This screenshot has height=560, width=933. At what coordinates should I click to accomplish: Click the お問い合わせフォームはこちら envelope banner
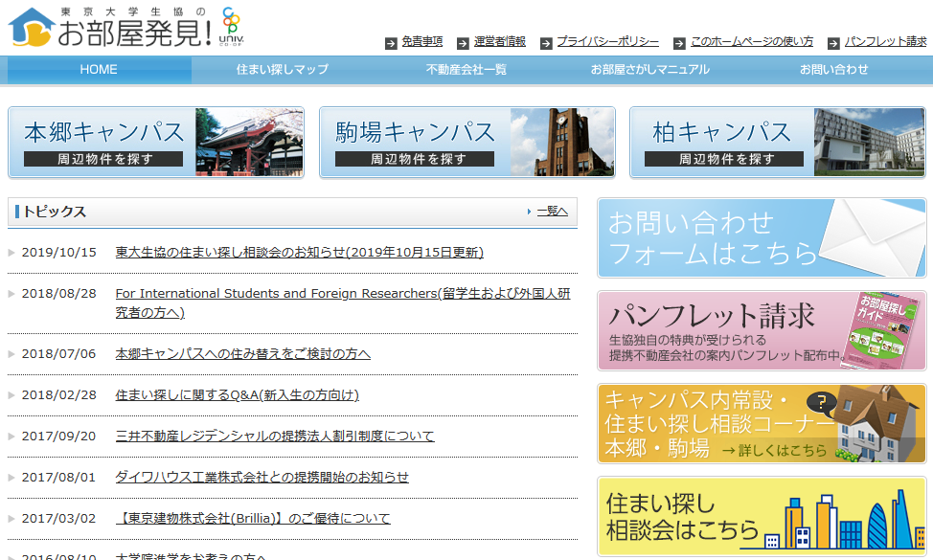(x=762, y=238)
